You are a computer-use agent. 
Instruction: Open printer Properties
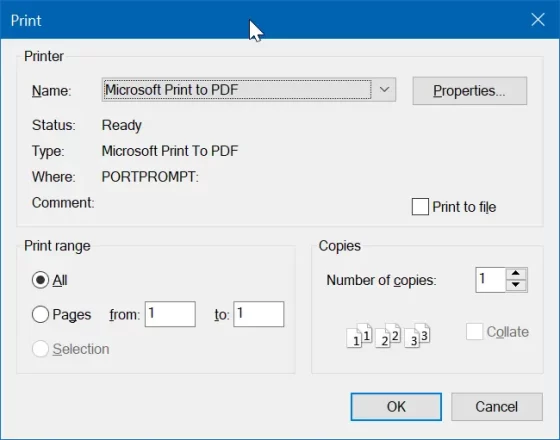pyautogui.click(x=470, y=91)
